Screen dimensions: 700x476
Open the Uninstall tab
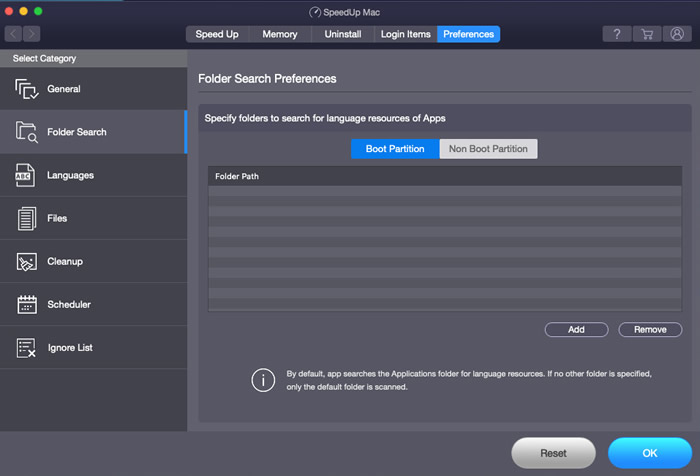[343, 34]
